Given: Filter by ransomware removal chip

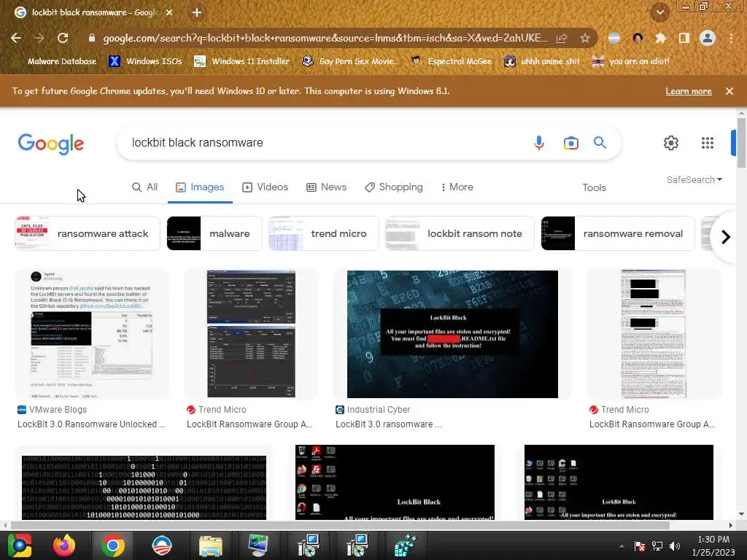Looking at the screenshot, I should click(617, 233).
